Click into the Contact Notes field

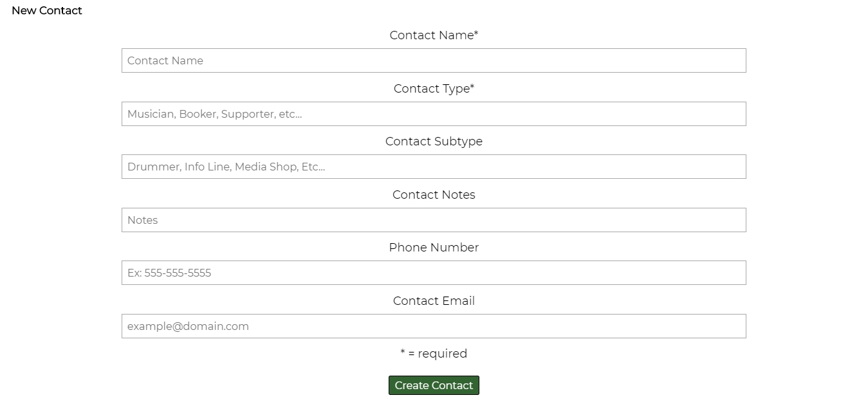pyautogui.click(x=434, y=220)
